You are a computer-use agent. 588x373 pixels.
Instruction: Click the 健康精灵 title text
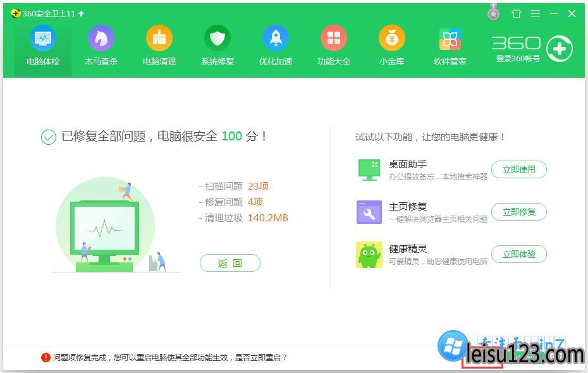tap(408, 249)
